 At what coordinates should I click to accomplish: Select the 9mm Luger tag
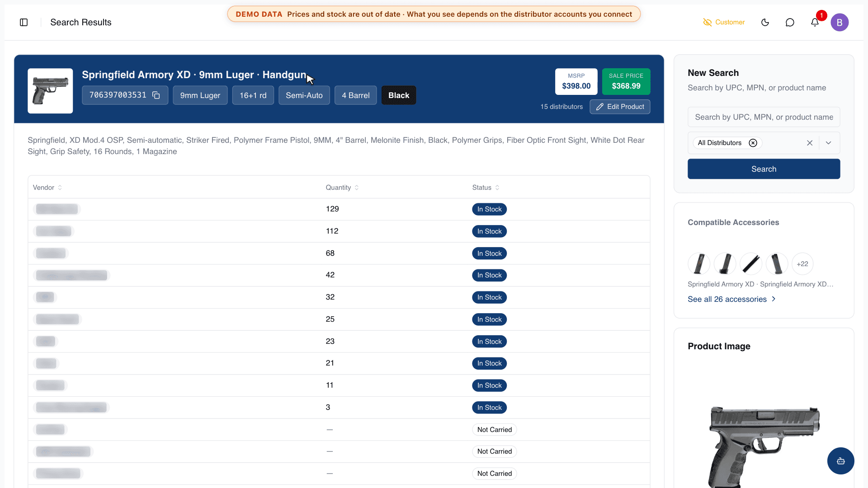click(200, 95)
